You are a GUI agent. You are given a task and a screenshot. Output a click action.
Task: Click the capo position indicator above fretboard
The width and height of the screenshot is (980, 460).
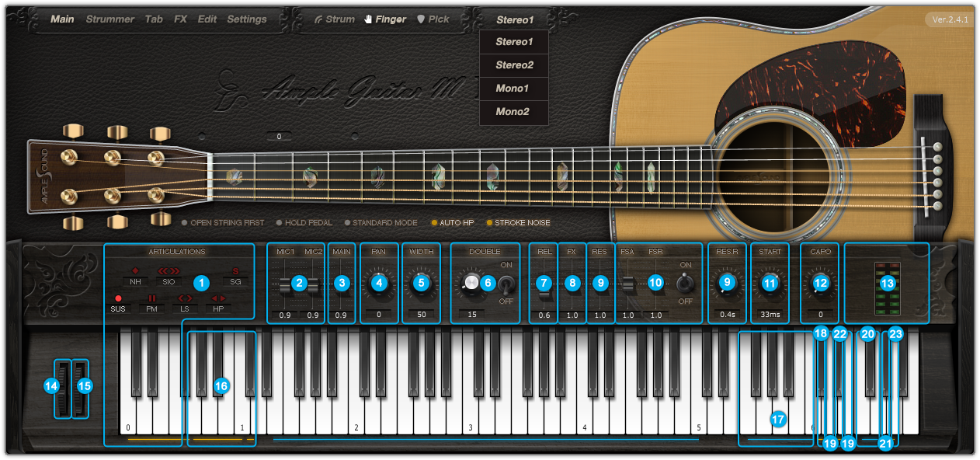(x=279, y=137)
